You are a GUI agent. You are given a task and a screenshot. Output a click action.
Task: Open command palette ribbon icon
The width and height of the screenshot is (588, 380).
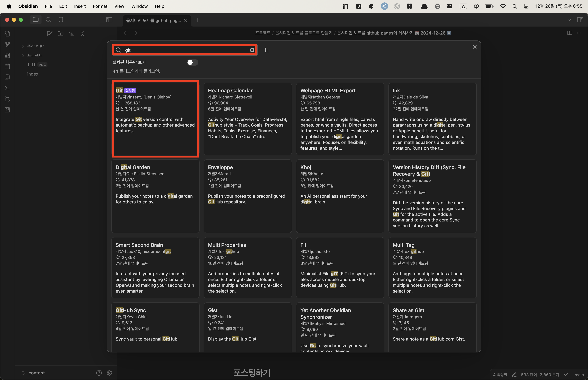point(7,88)
